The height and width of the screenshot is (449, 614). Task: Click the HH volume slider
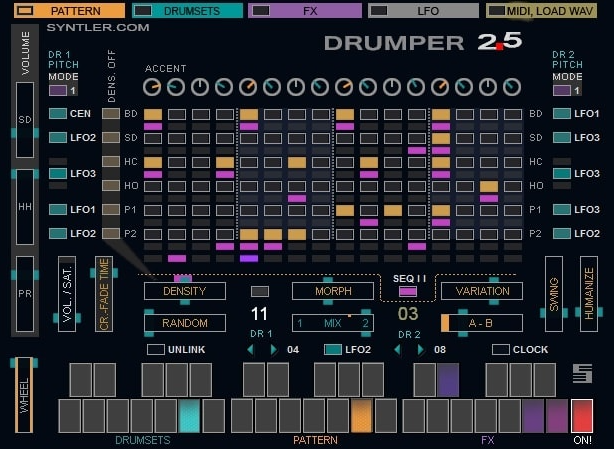(25, 207)
